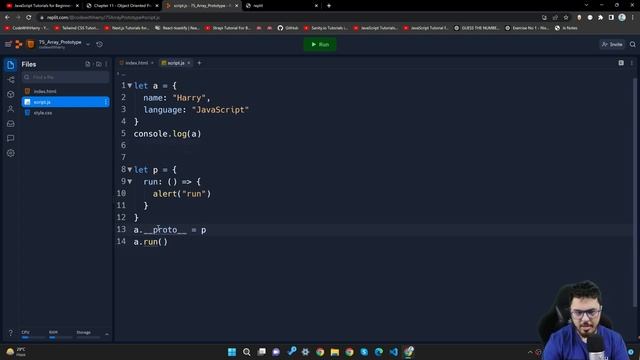The image size is (640, 360).
Task: Click the help question mark icon
Action: [x=11, y=333]
